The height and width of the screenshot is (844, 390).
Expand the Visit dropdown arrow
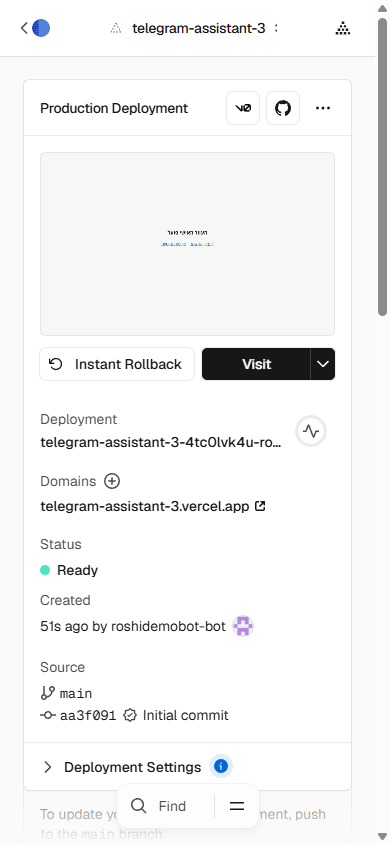pyautogui.click(x=323, y=364)
